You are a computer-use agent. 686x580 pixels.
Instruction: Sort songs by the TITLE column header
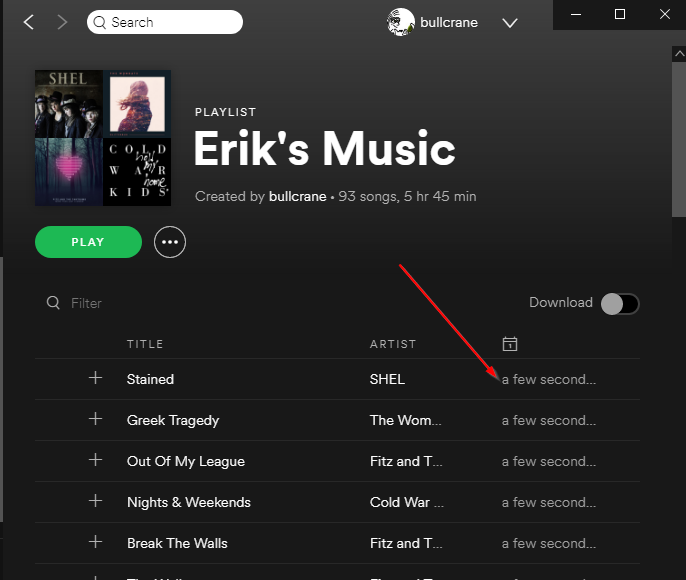coord(145,344)
